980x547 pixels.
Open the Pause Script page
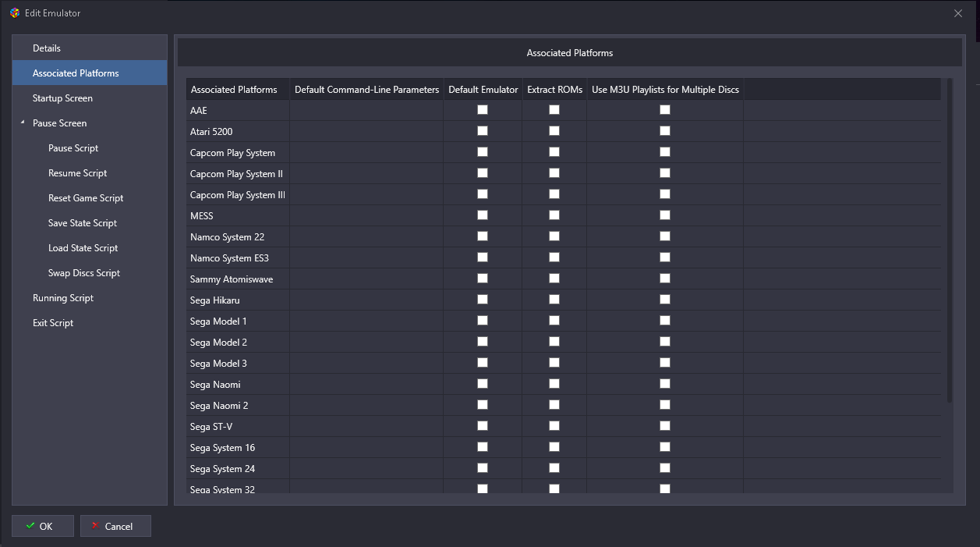coord(73,148)
